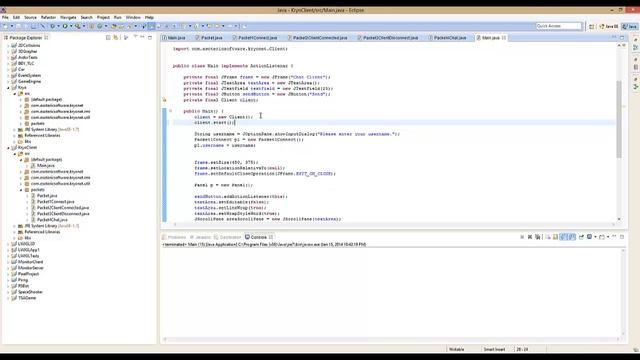Minimize the Package Explorer view
The image size is (640, 360).
click(142, 37)
